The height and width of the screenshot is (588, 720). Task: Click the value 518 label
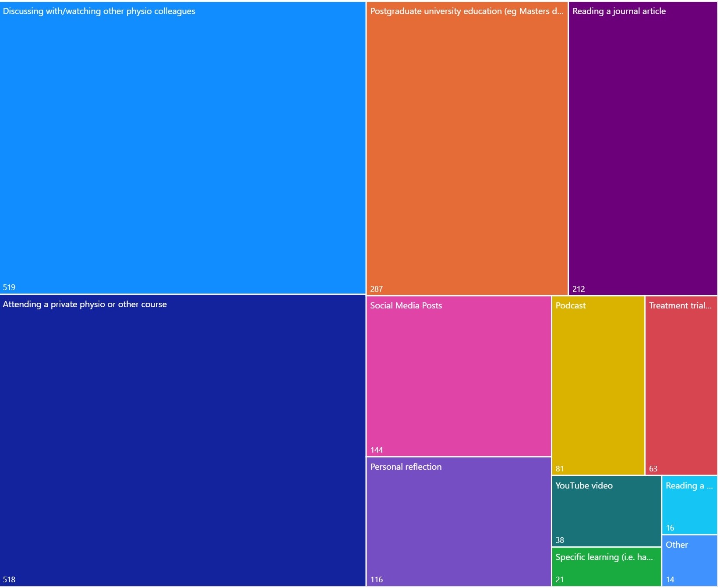click(x=9, y=580)
